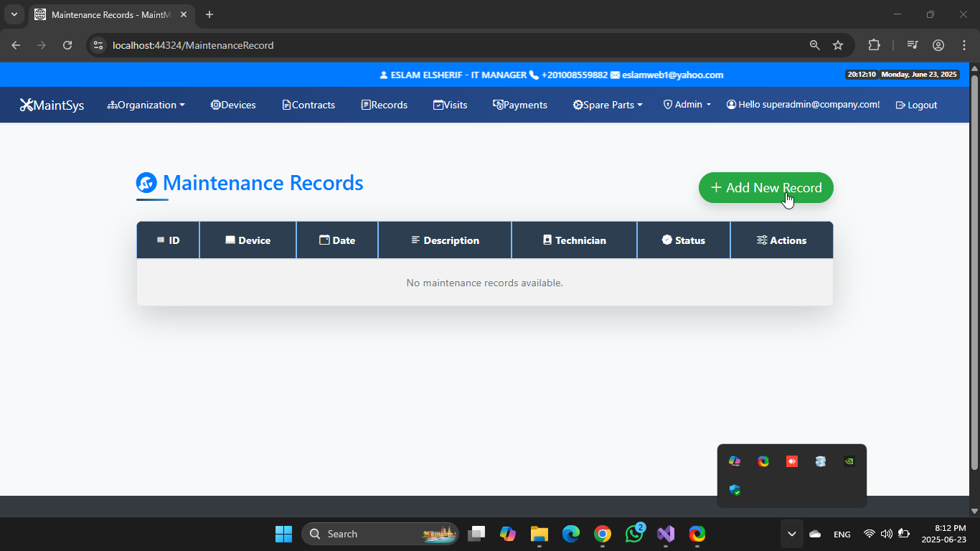Open the tab search dropdown arrow
980x551 pixels.
point(14,14)
